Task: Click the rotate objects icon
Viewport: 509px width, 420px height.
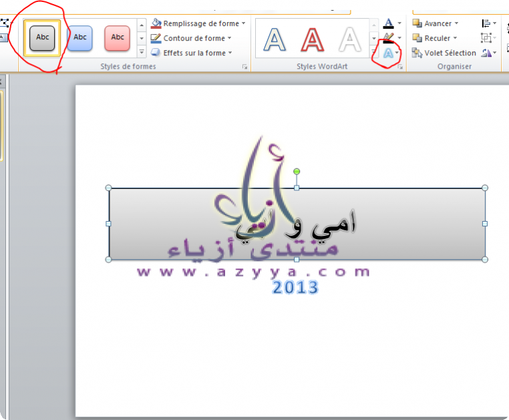Action: click(487, 53)
